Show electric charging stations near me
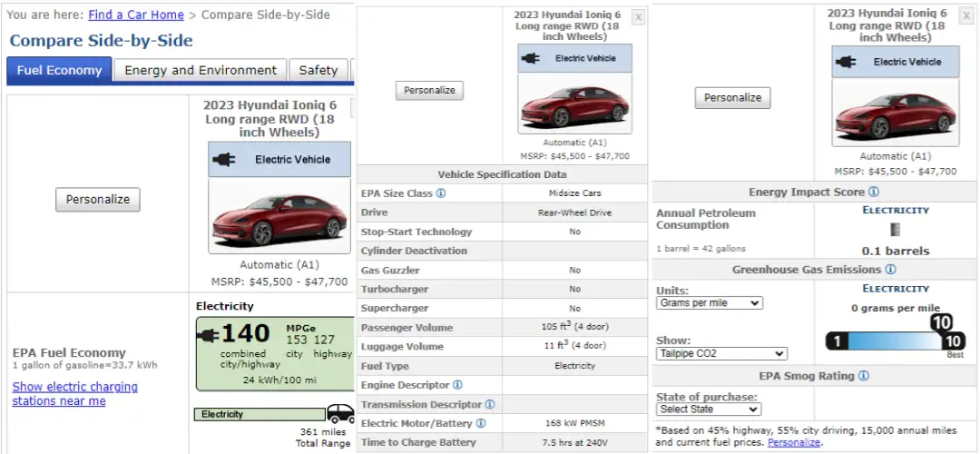Image resolution: width=980 pixels, height=454 pixels. click(75, 394)
